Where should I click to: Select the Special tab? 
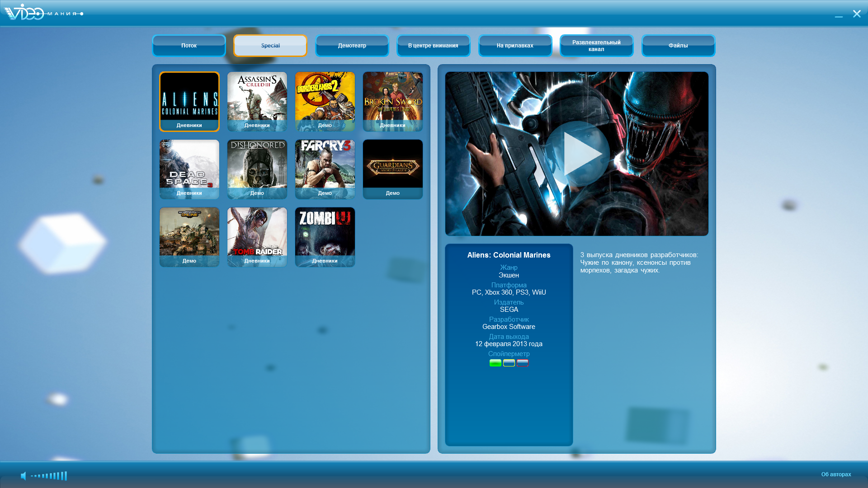270,46
